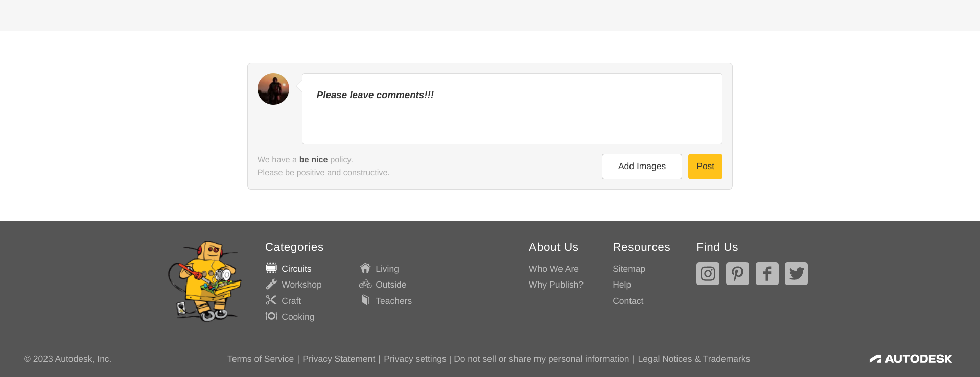The width and height of the screenshot is (980, 377).
Task: Open Do not sell my information link
Action: (x=542, y=359)
